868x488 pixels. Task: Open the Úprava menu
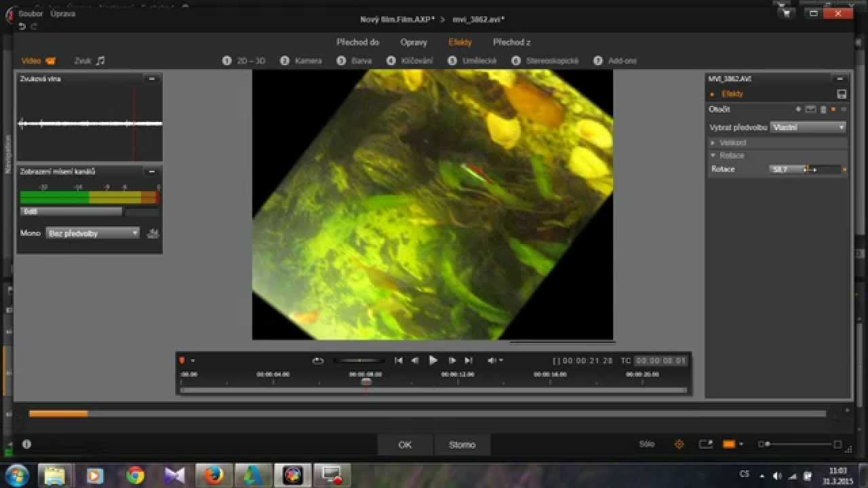click(62, 14)
